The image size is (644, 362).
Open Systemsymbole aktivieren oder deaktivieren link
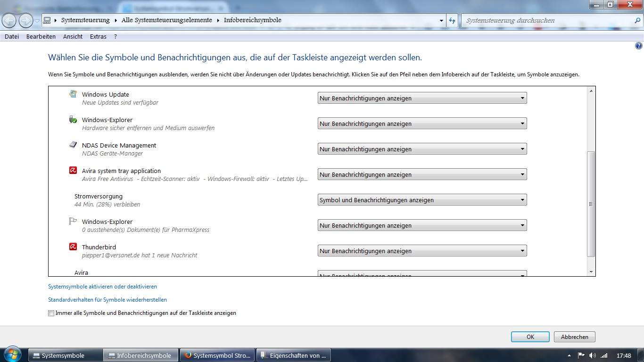click(x=102, y=286)
